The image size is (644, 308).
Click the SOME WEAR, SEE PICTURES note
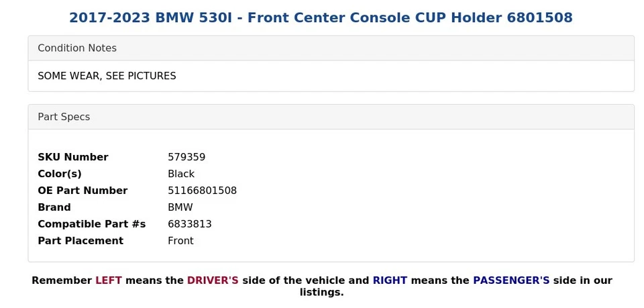pos(107,76)
